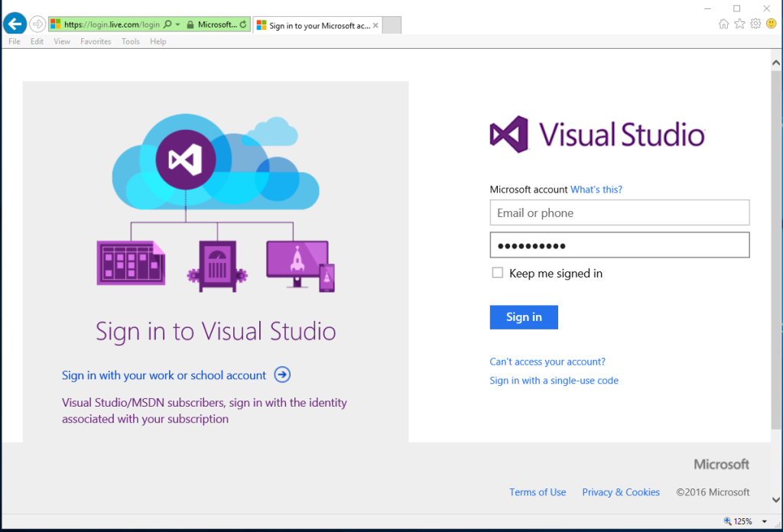Open the zoom level dropdown
783x532 pixels.
(765, 521)
